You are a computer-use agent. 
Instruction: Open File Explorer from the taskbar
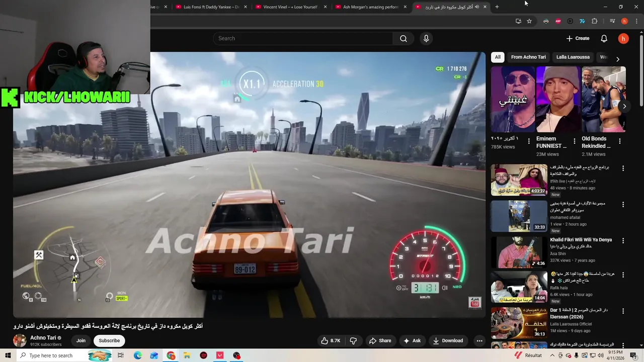[187, 355]
